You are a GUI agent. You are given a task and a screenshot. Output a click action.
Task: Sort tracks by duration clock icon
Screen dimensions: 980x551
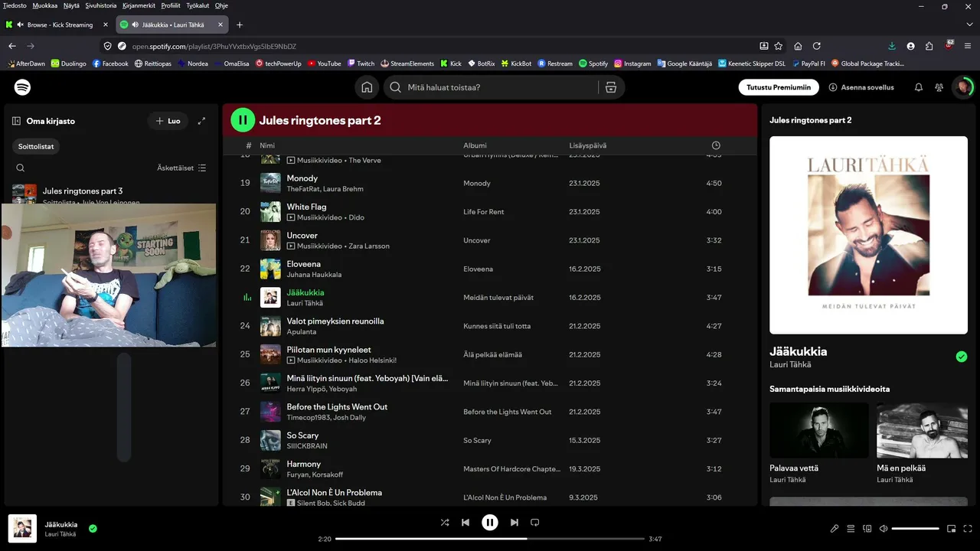tap(716, 145)
